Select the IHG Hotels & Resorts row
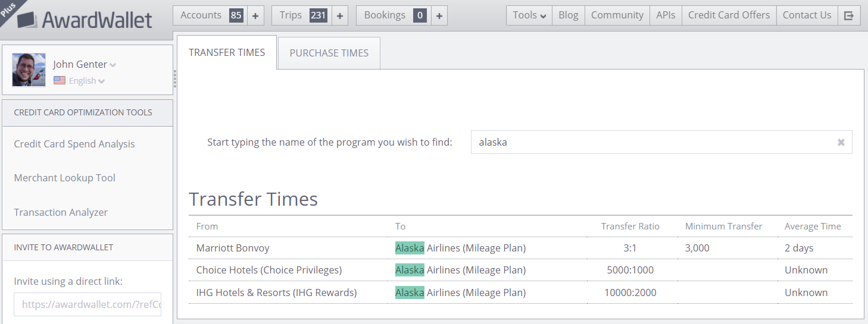Image resolution: width=868 pixels, height=324 pixels. [x=520, y=292]
